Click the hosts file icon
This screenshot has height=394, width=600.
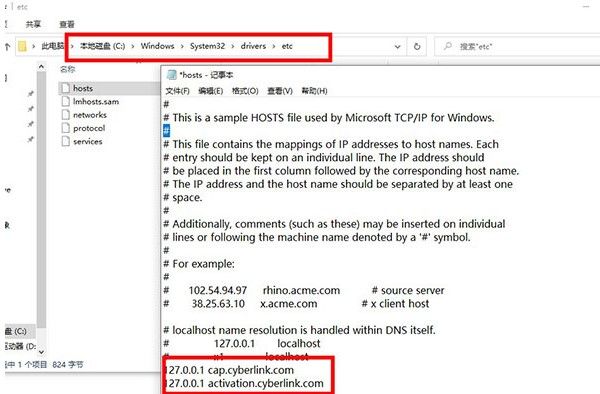[66, 88]
